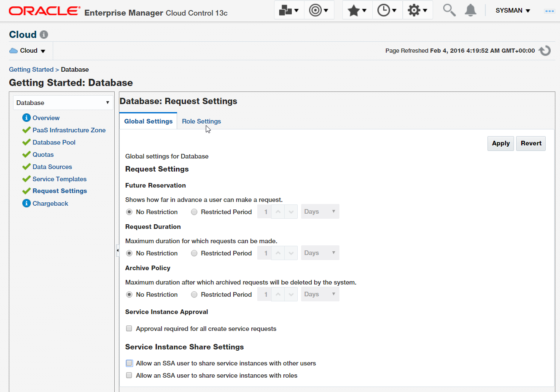This screenshot has height=392, width=560.
Task: Click Future Reservation period number field
Action: tap(264, 212)
